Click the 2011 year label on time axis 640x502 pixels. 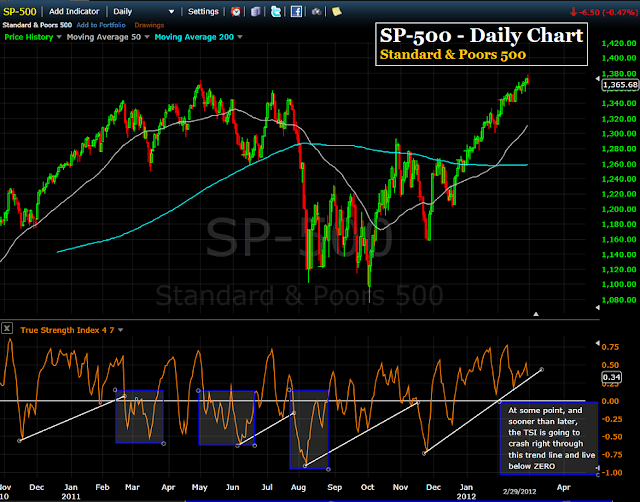[71, 497]
